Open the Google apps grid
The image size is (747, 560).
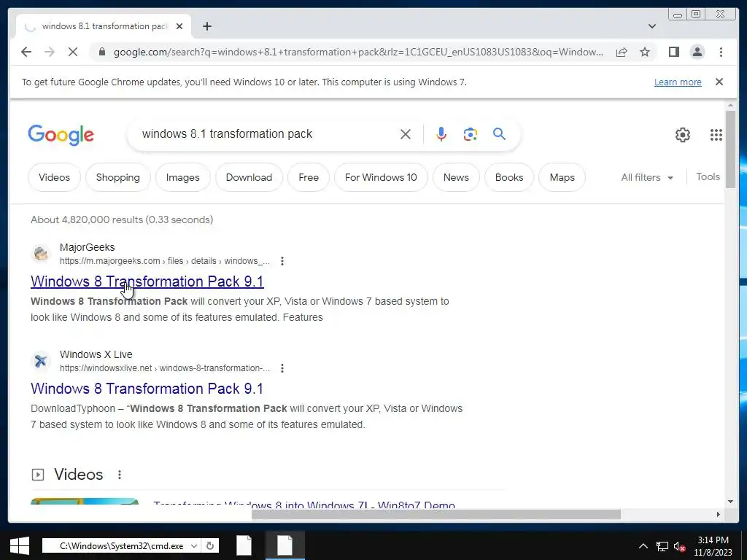[x=716, y=135]
